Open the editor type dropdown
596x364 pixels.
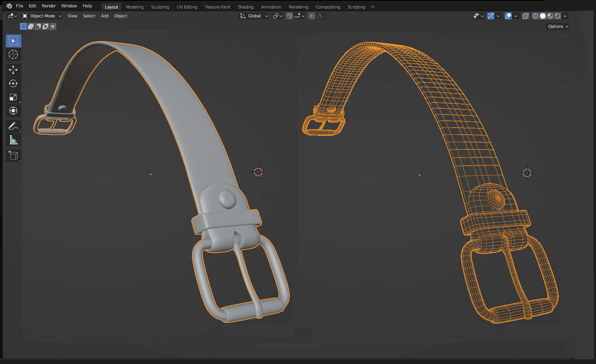(12, 16)
